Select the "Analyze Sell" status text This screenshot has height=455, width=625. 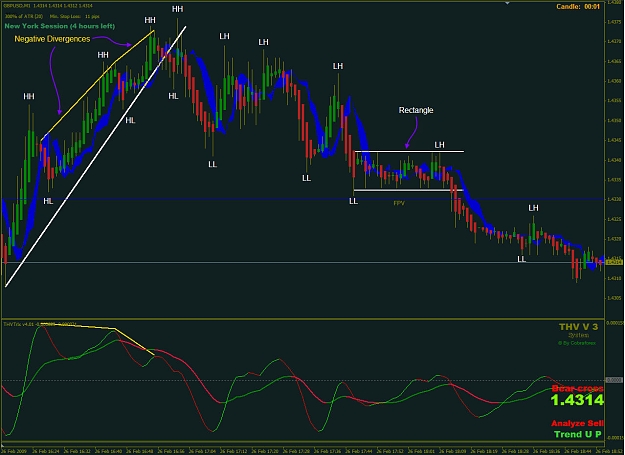coord(578,423)
